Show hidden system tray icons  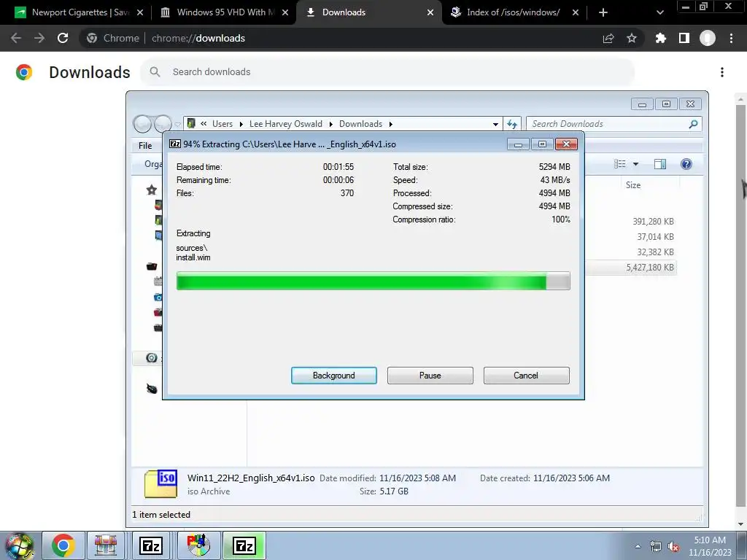click(x=638, y=546)
